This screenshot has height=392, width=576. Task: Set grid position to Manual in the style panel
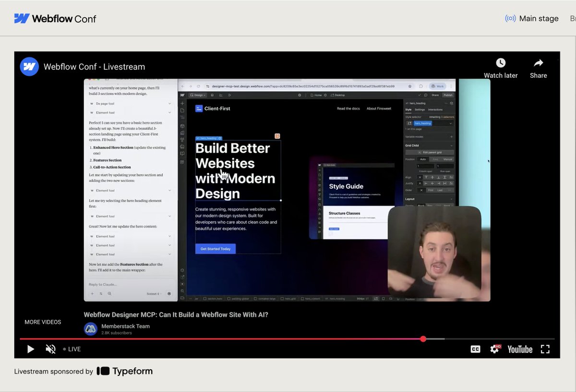pyautogui.click(x=447, y=159)
